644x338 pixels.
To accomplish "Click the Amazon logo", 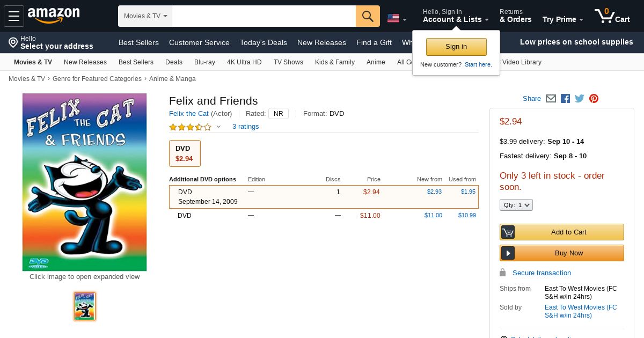I will click(x=54, y=16).
